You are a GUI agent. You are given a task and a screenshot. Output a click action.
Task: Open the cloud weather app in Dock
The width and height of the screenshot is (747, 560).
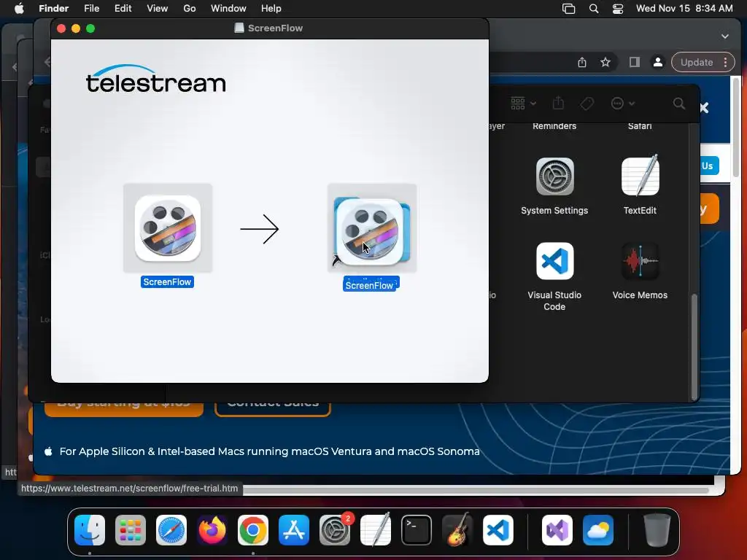point(598,530)
